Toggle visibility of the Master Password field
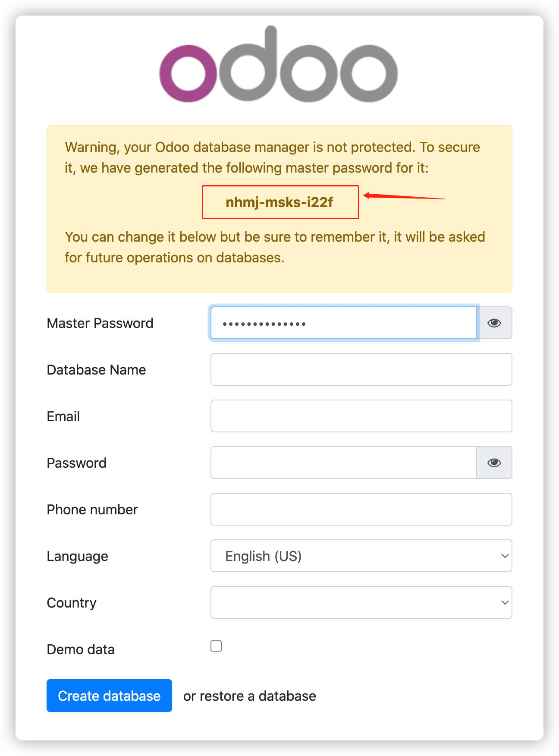Viewport: 559px width, 756px height. (x=495, y=323)
